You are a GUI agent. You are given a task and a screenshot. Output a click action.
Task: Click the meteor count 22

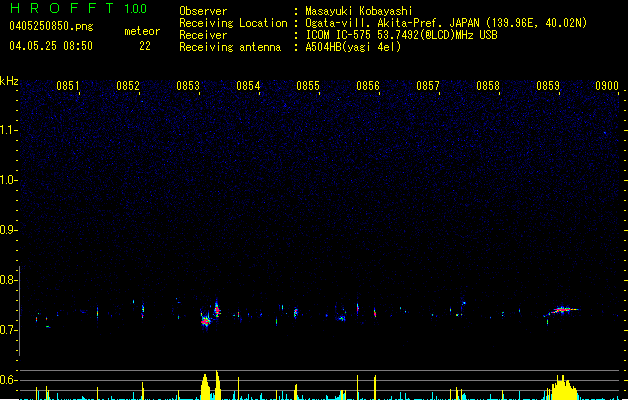(145, 46)
